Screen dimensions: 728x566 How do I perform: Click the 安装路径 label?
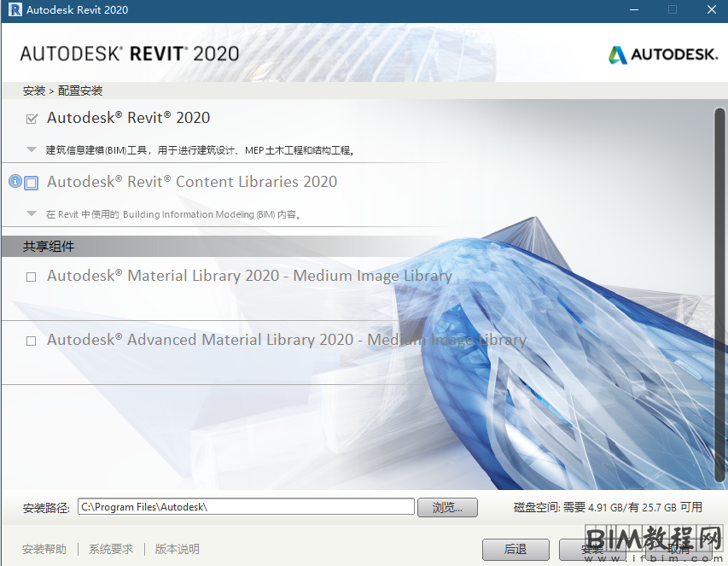click(46, 507)
